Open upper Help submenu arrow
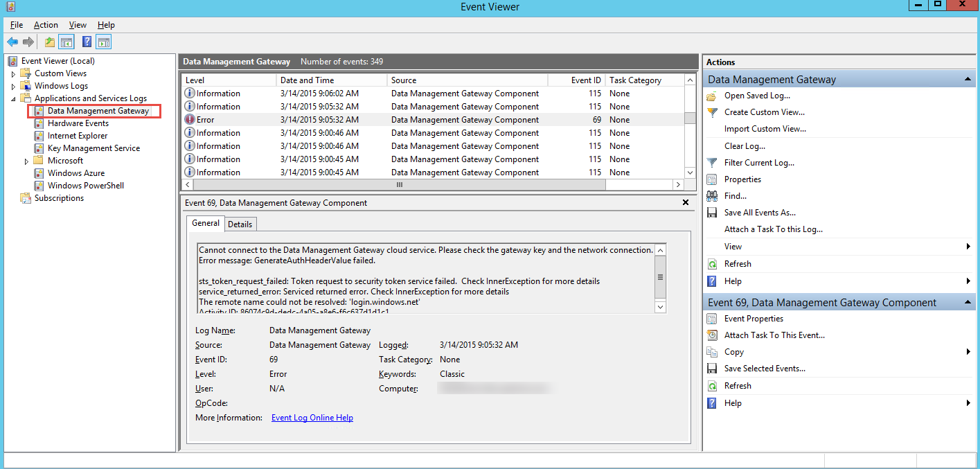This screenshot has height=469, width=980. pos(968,281)
